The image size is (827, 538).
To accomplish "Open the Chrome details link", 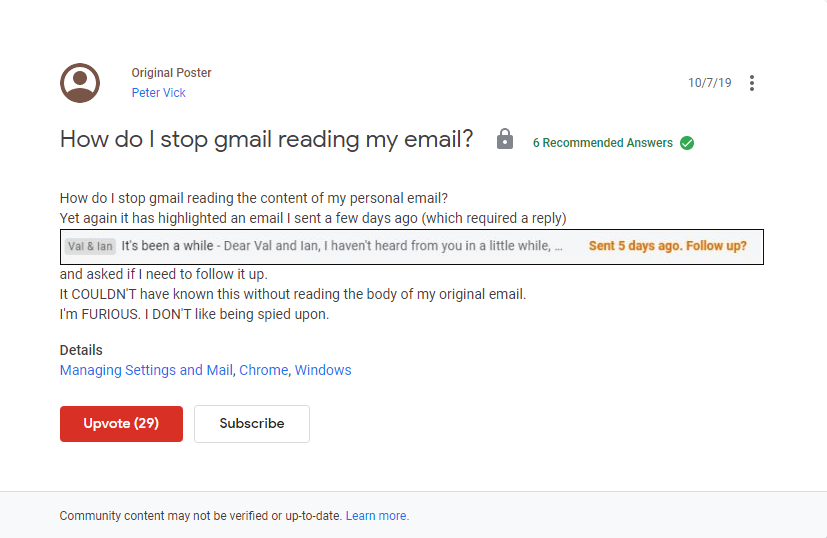I will pos(264,370).
